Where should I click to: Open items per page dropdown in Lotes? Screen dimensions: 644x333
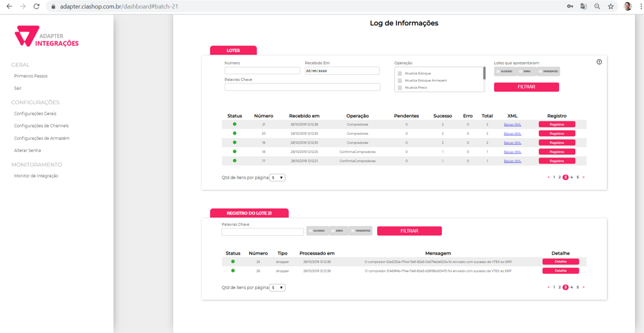click(278, 178)
